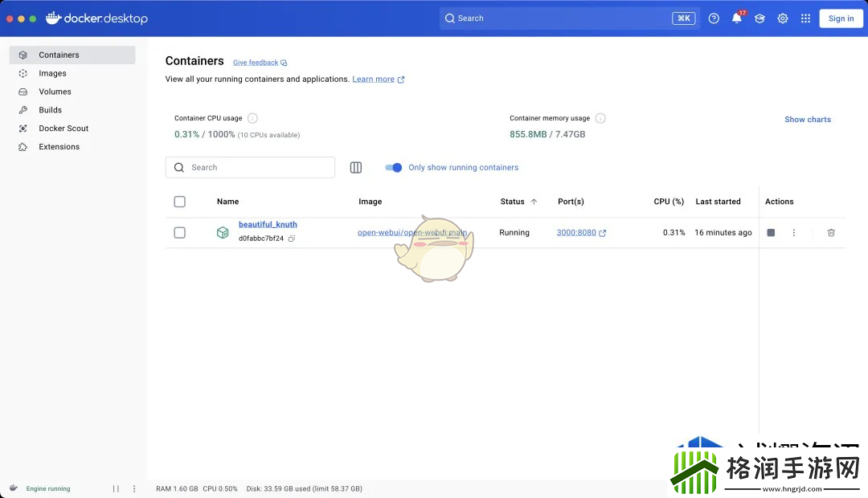The height and width of the screenshot is (498, 868).
Task: Open the help question mark icon
Action: pyautogui.click(x=714, y=18)
